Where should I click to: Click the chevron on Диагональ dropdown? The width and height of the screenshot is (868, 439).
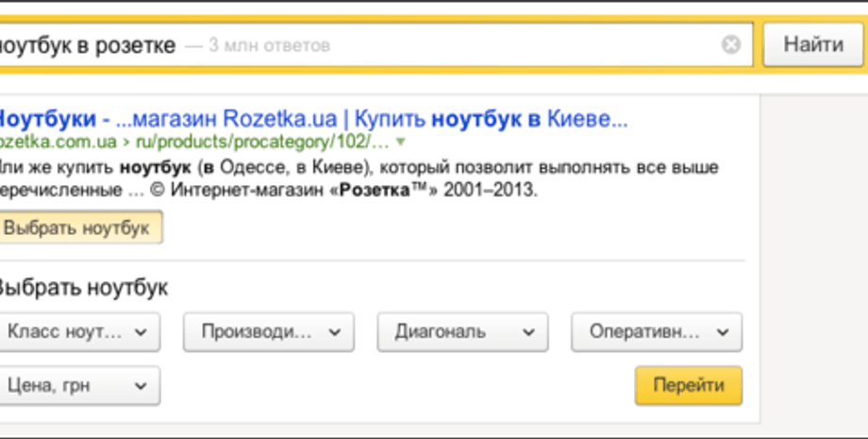pos(529,332)
